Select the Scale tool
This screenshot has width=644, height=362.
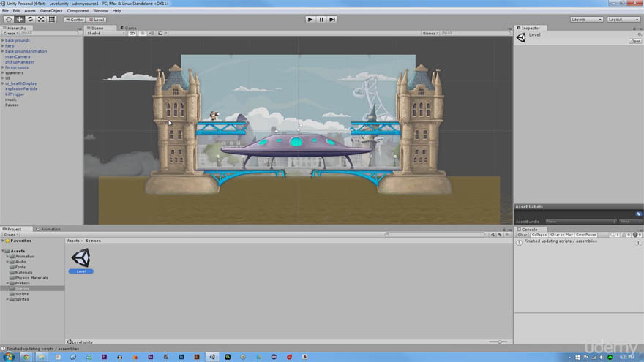click(x=41, y=19)
